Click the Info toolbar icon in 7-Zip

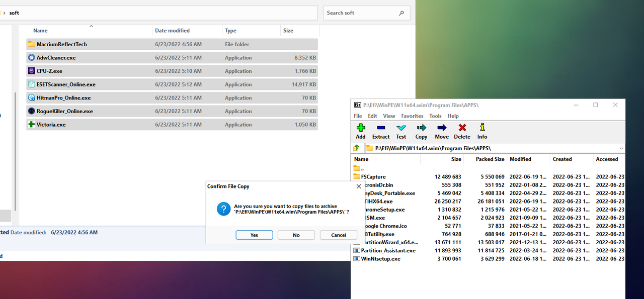482,128
